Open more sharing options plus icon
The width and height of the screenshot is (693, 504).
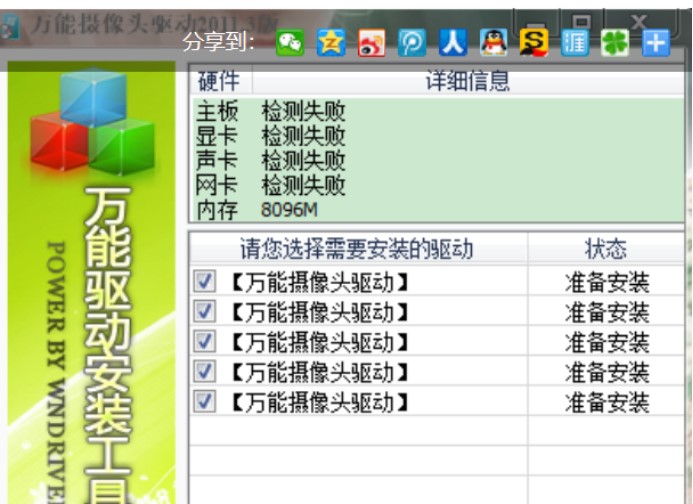[656, 43]
